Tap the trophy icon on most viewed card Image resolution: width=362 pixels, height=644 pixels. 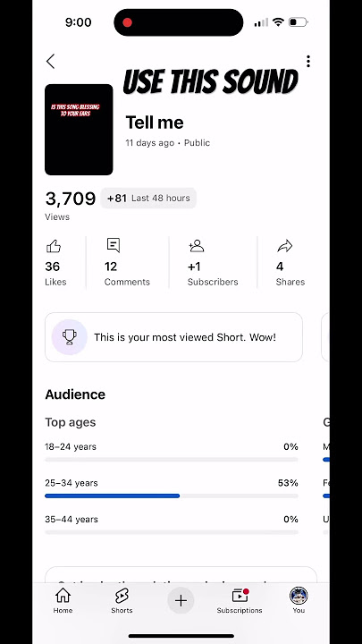pos(70,337)
